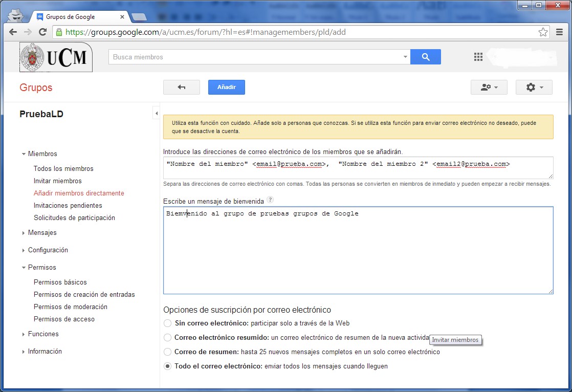Image resolution: width=572 pixels, height=392 pixels.
Task: Open Permisos de acceso
Action: pyautogui.click(x=64, y=319)
